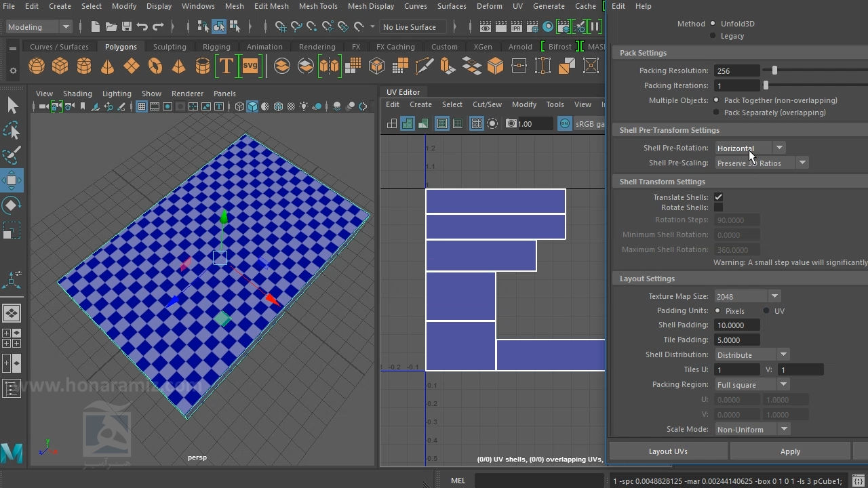The height and width of the screenshot is (488, 868).
Task: Open the options window Help menu
Action: [643, 6]
